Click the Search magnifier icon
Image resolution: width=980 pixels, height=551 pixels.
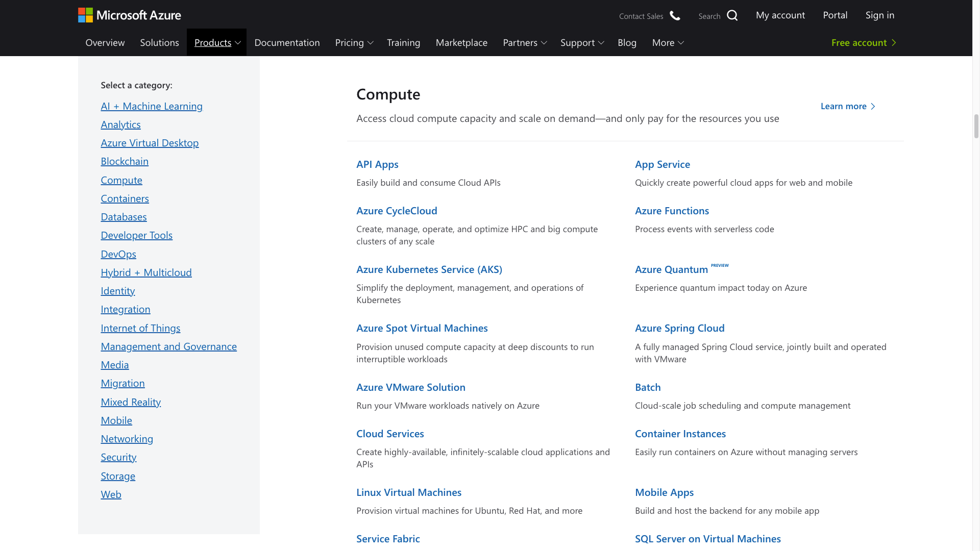click(x=732, y=15)
